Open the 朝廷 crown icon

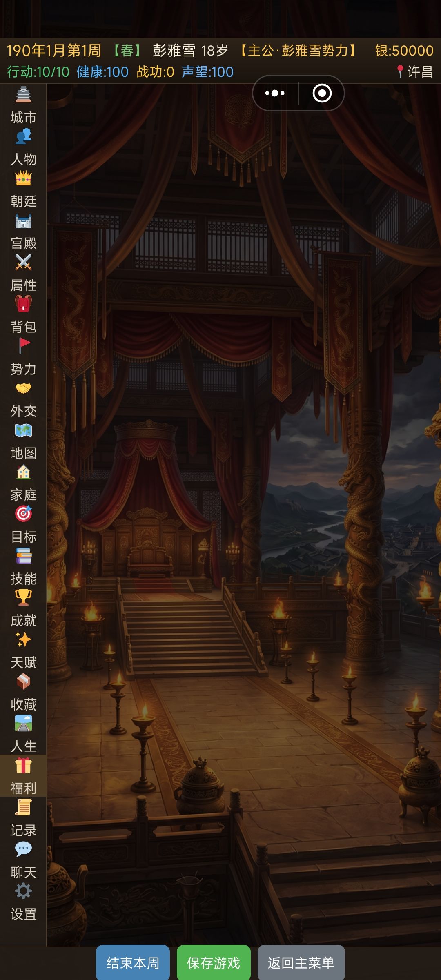23,178
